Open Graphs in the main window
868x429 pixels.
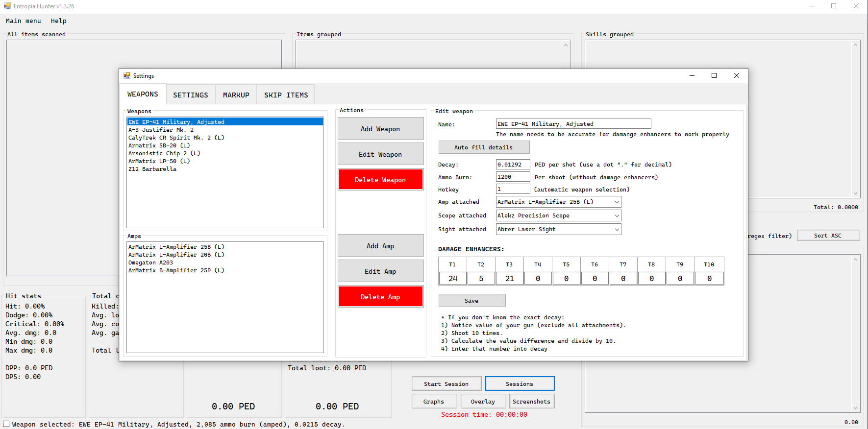pos(434,402)
